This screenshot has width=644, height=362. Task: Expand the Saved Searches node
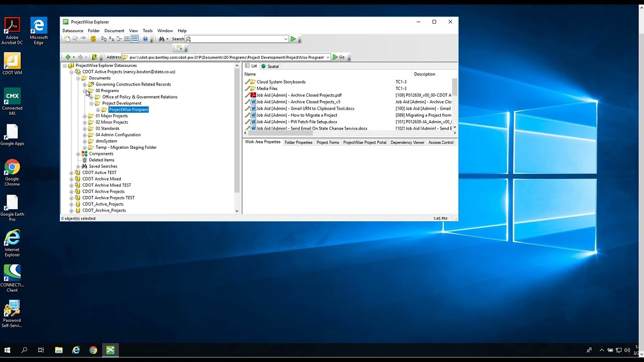(78, 166)
